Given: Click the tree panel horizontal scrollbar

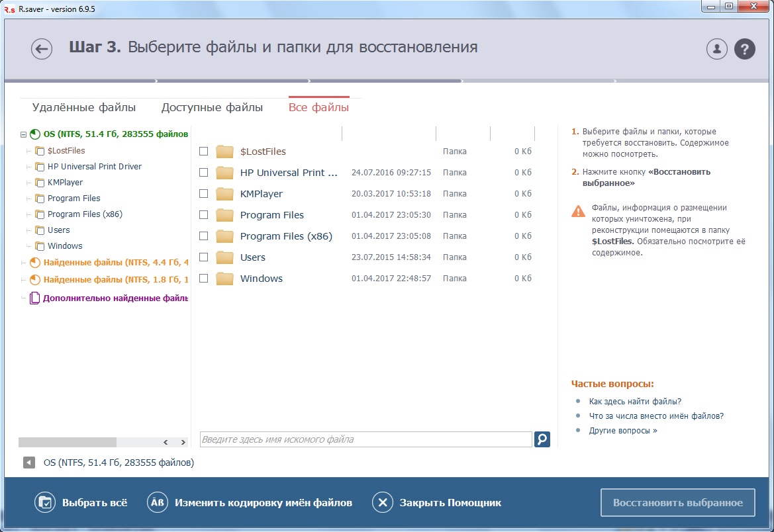Looking at the screenshot, I should pos(103,442).
